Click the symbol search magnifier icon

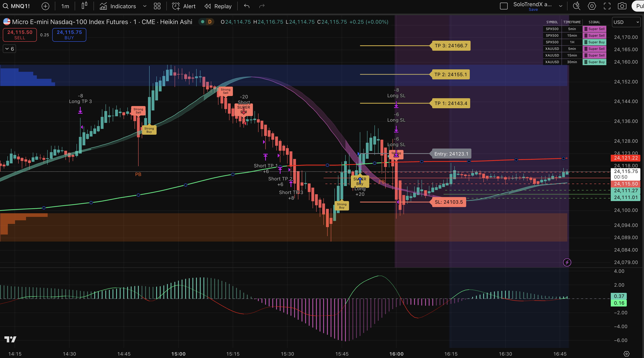(x=5, y=6)
